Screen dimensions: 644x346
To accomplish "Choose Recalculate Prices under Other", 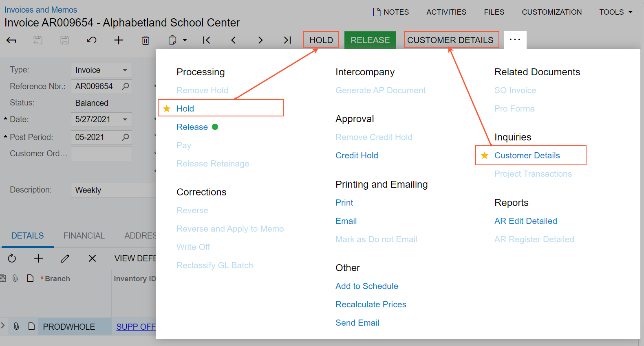I will [x=371, y=304].
